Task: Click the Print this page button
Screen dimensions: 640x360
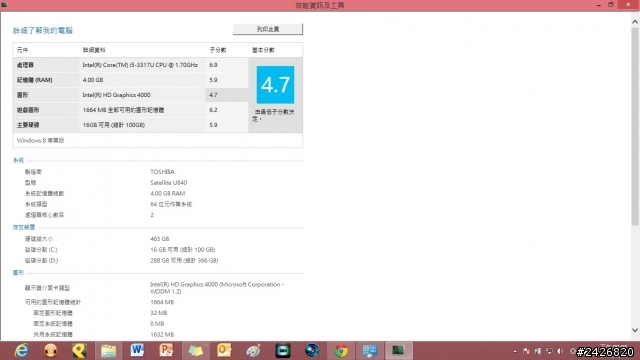Action: tap(268, 29)
